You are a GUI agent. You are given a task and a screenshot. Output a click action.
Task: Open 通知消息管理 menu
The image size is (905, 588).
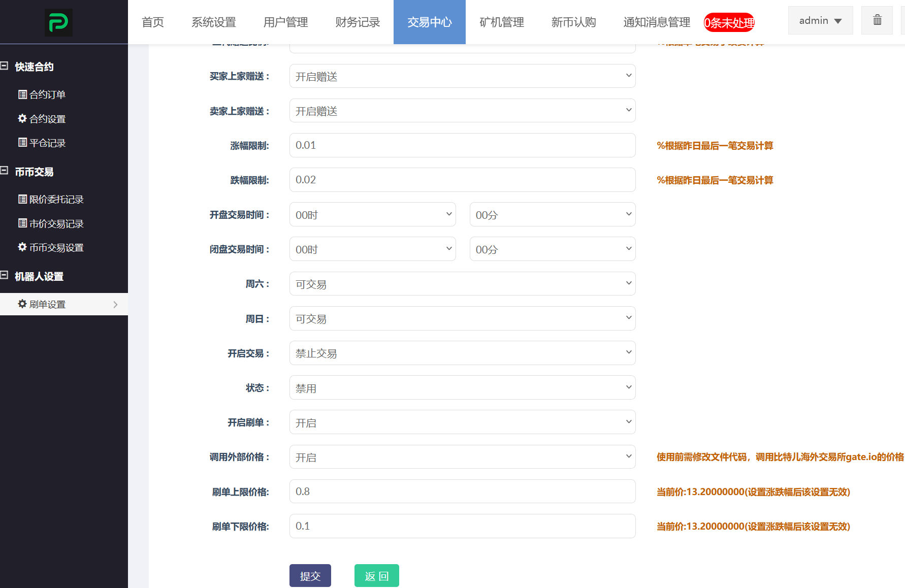click(657, 22)
